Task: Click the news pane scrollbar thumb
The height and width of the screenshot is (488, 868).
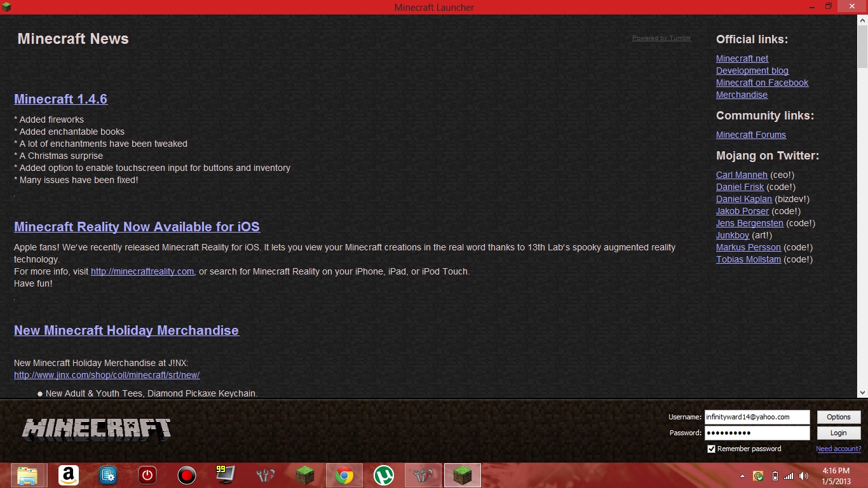Action: point(862,46)
